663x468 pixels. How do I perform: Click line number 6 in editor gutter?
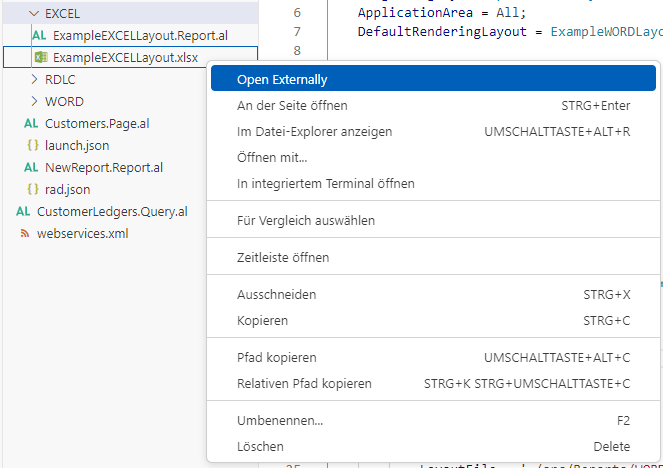pos(297,13)
